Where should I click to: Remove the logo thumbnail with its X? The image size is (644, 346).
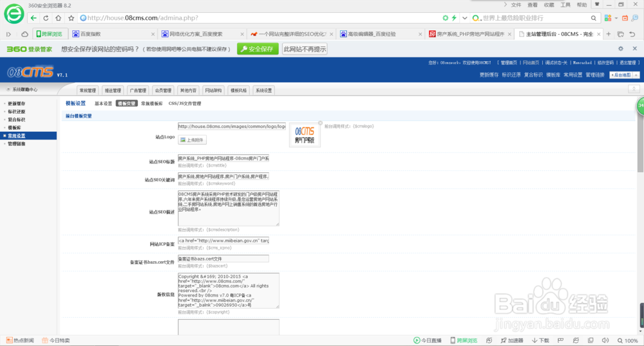point(320,123)
